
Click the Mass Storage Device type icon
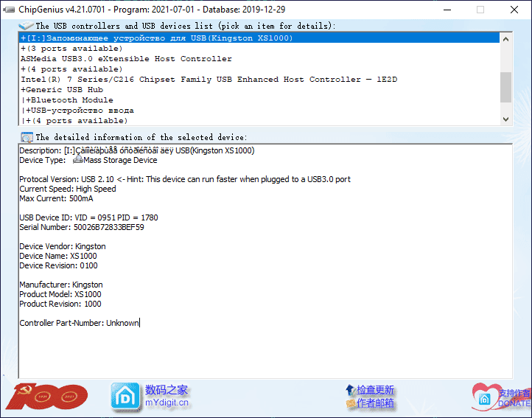[x=77, y=159]
